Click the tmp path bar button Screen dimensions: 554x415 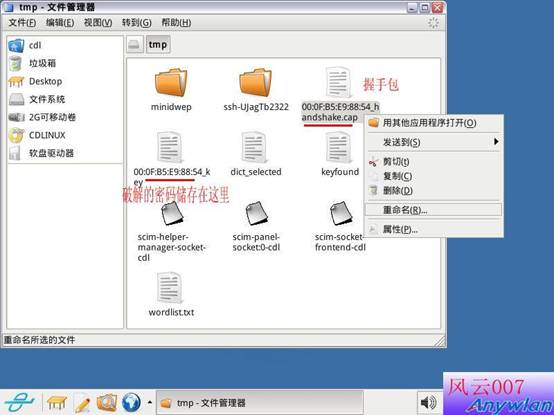tap(158, 45)
